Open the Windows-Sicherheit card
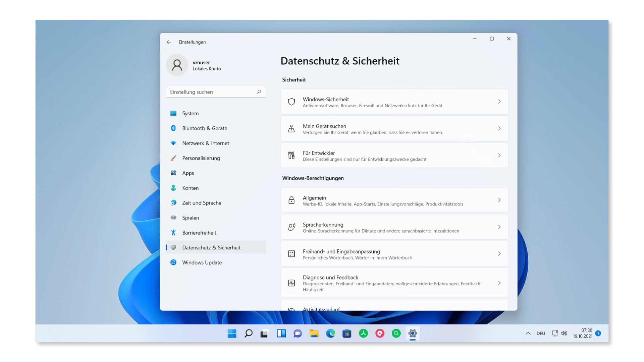 pos(394,102)
